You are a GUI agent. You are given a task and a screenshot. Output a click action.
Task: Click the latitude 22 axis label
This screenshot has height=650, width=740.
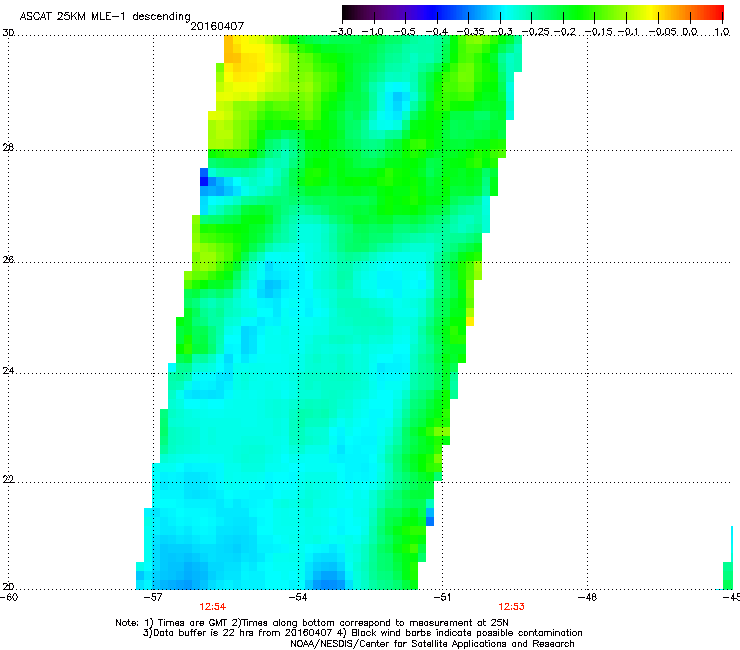tap(8, 480)
